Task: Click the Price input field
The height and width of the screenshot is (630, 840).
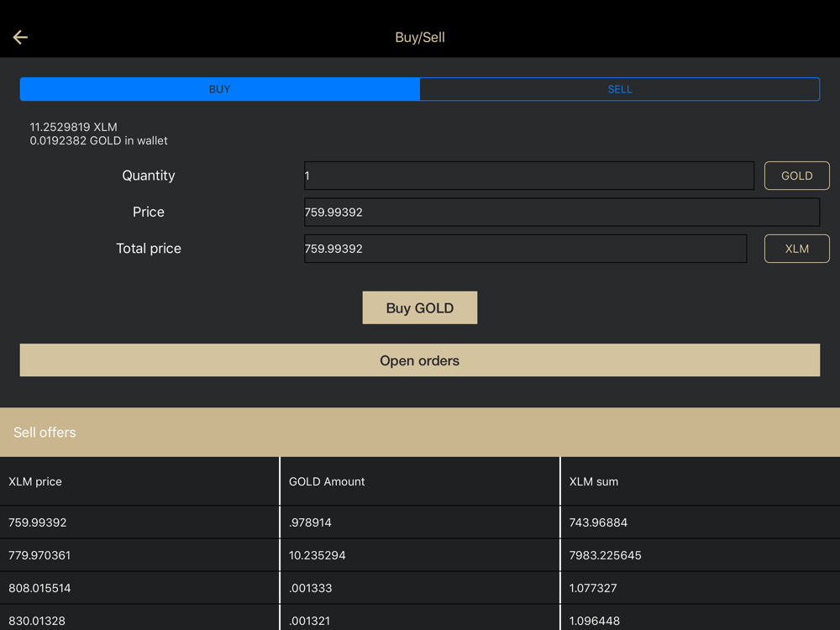Action: point(561,213)
